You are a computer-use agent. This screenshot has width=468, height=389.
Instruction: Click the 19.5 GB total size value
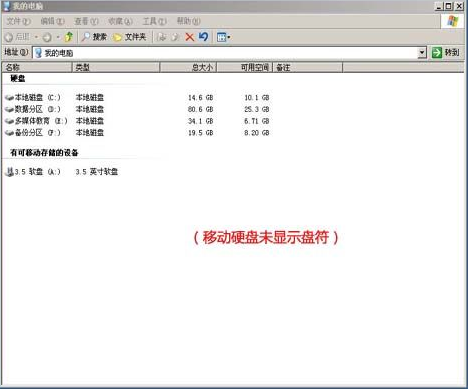[x=200, y=133]
